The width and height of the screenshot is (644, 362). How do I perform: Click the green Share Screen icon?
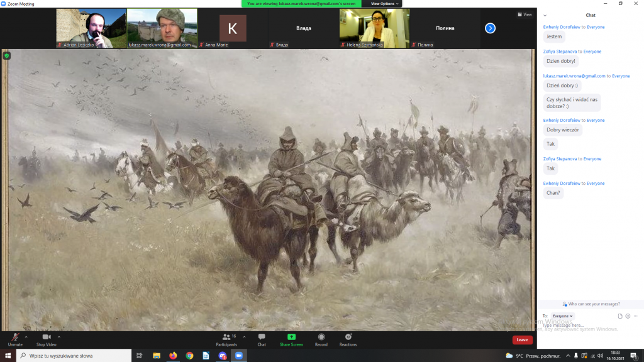[x=291, y=337]
